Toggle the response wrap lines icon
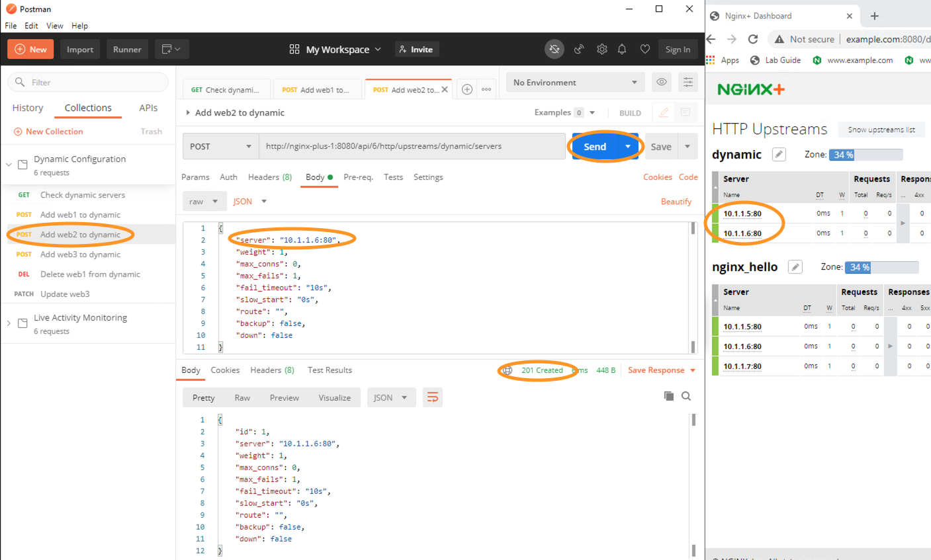This screenshot has height=560, width=931. 433,397
